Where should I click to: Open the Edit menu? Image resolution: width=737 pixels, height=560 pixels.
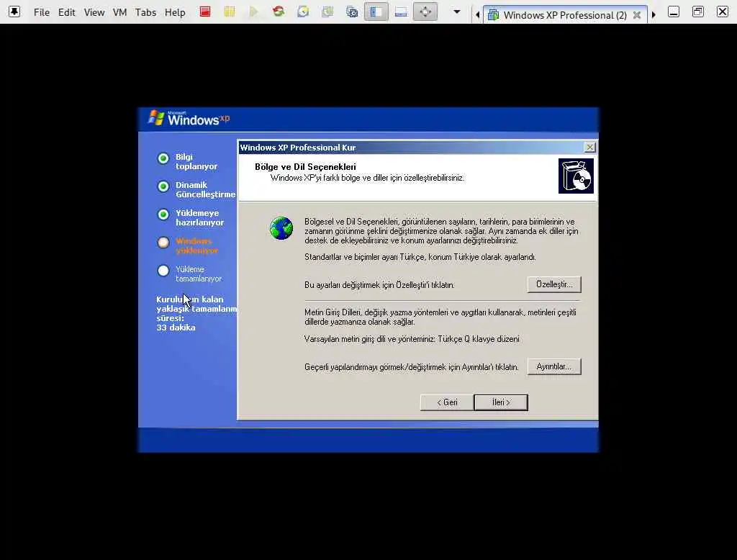[x=66, y=12]
